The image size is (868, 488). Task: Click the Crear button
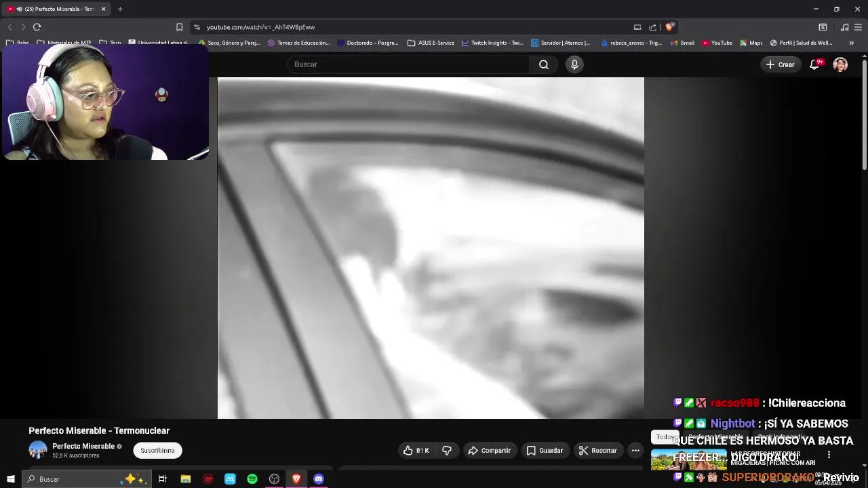click(780, 64)
